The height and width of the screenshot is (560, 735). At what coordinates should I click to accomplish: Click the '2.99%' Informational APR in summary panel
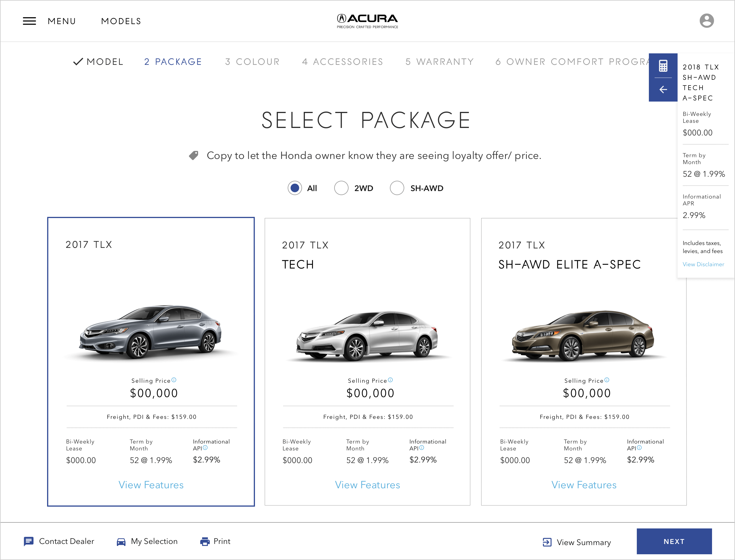694,215
